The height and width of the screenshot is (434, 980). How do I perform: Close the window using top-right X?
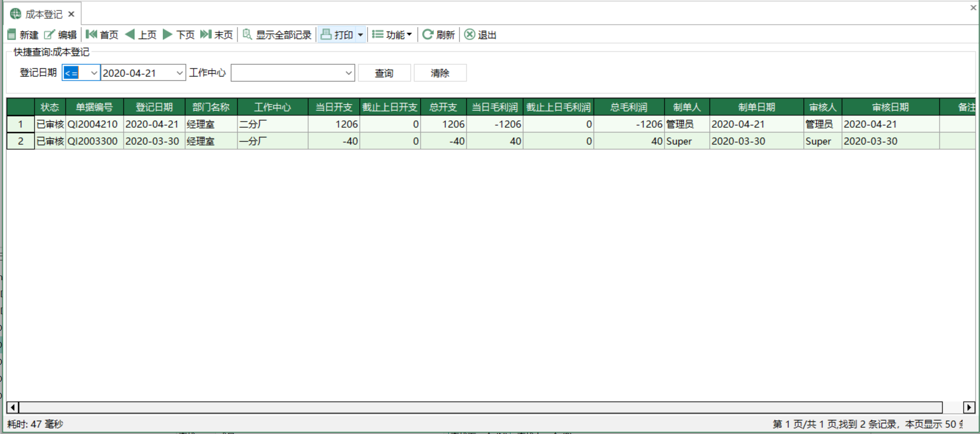point(973,8)
